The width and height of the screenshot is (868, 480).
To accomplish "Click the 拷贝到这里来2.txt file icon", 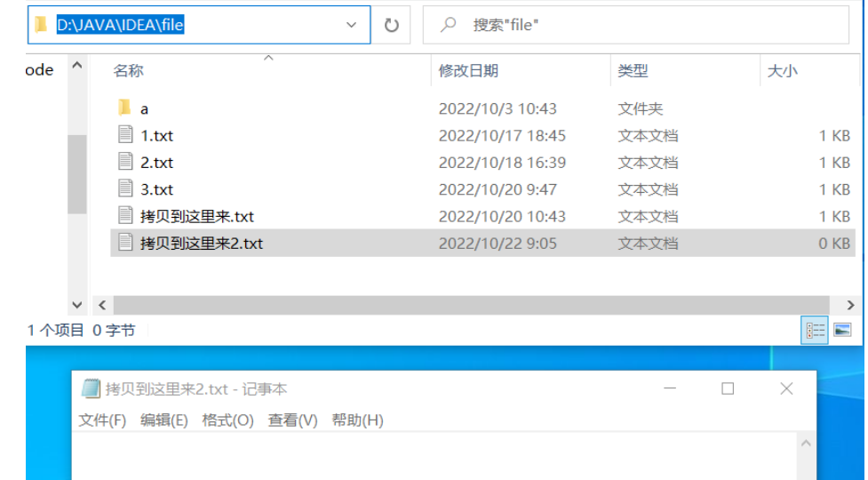I will [x=125, y=243].
